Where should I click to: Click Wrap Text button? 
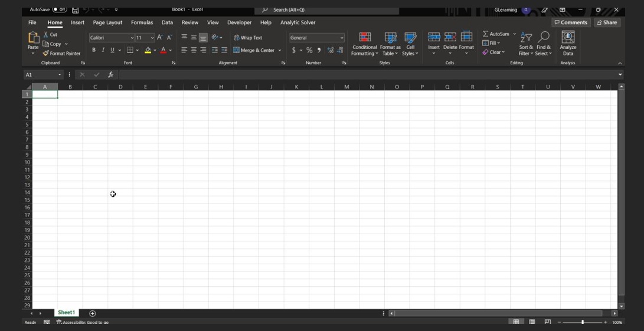pyautogui.click(x=248, y=38)
